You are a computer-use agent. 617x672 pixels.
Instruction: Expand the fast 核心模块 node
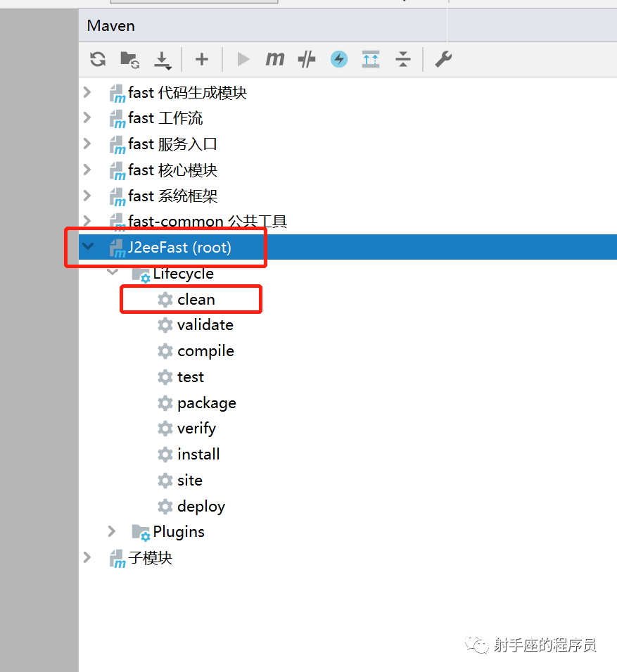(x=87, y=170)
